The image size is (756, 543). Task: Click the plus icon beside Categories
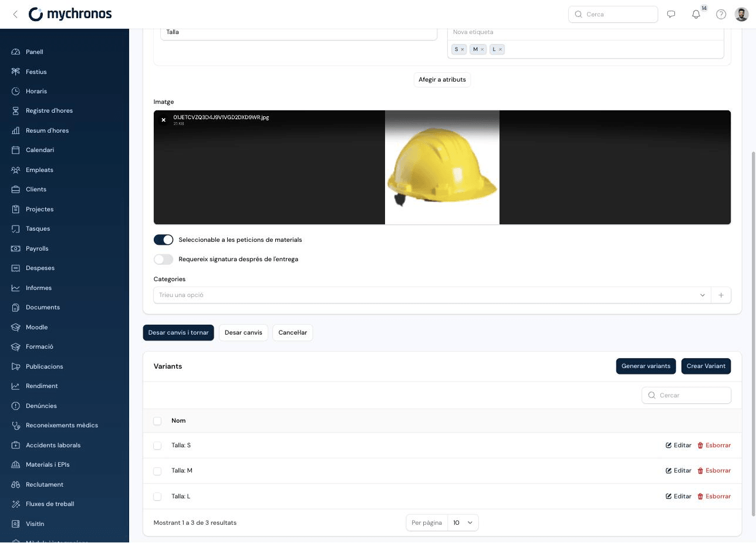(x=721, y=295)
